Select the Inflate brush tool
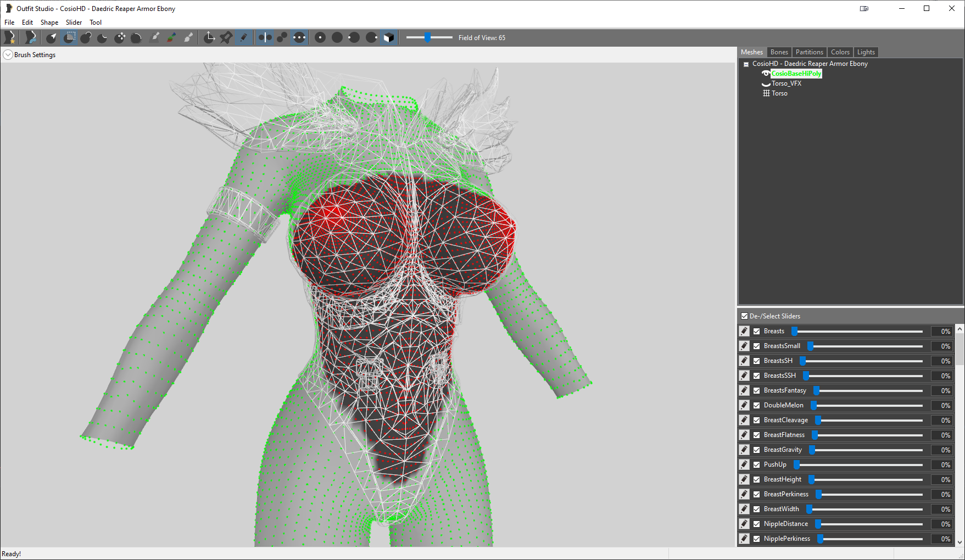 click(86, 37)
